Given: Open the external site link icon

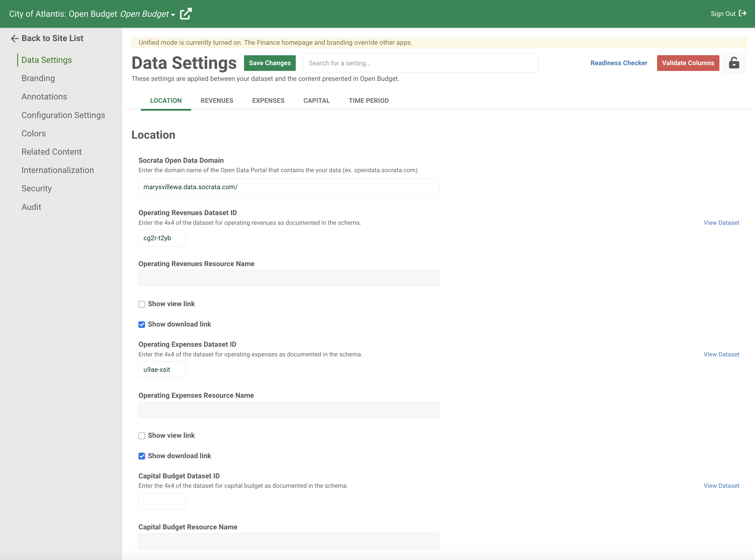Looking at the screenshot, I should (186, 14).
